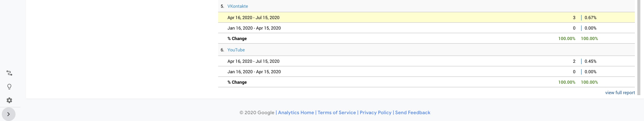Click the vertical scrollbar on right edge
644x121 pixels.
point(639,47)
